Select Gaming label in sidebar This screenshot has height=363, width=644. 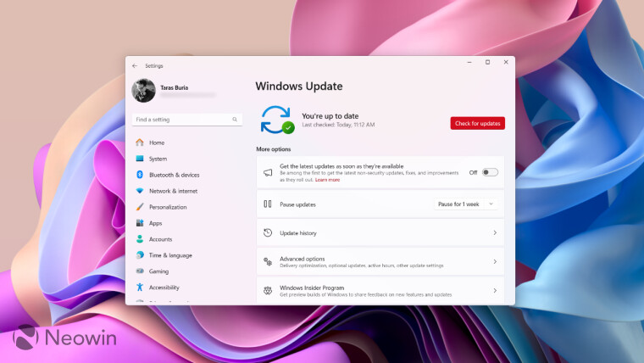[159, 271]
